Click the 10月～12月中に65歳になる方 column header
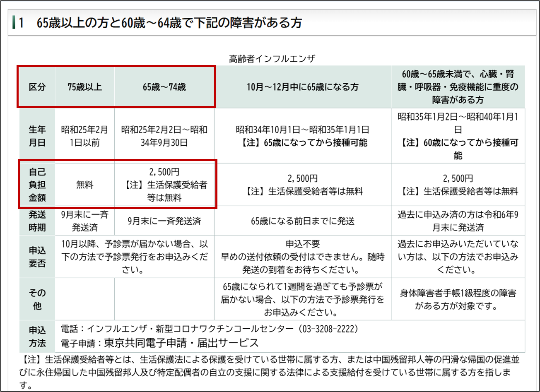 (302, 87)
